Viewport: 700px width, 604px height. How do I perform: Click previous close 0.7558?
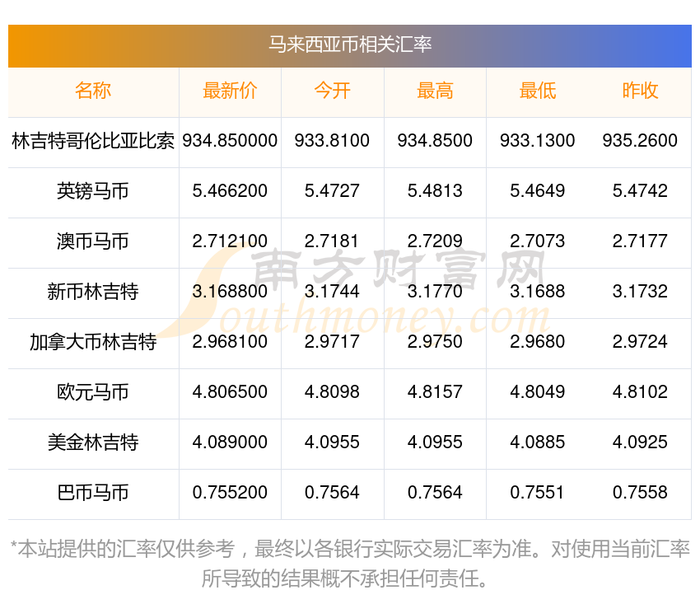(x=640, y=493)
